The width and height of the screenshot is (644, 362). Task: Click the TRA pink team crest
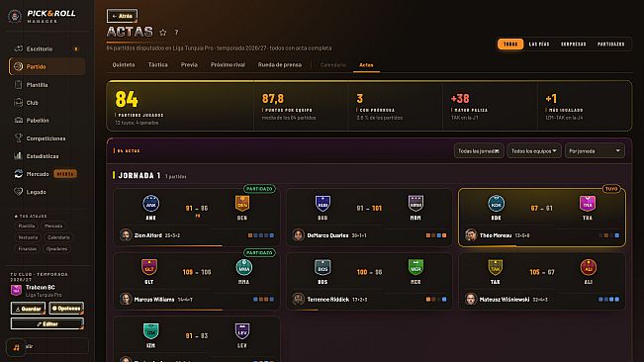588,203
